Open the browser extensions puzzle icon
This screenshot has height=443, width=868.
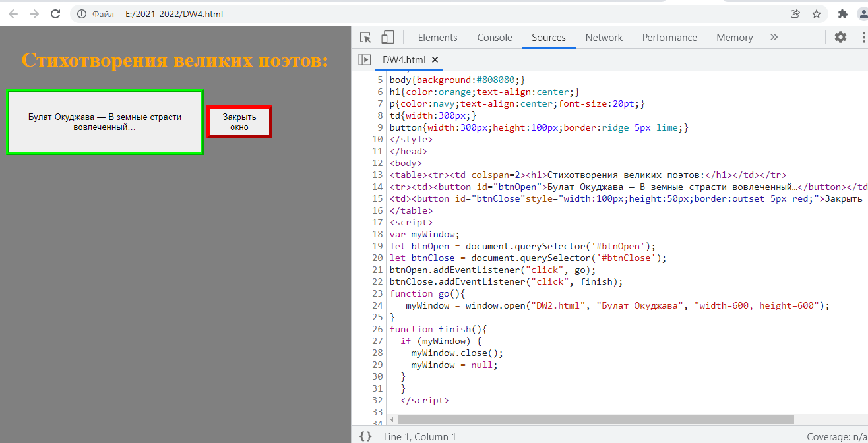coord(842,14)
